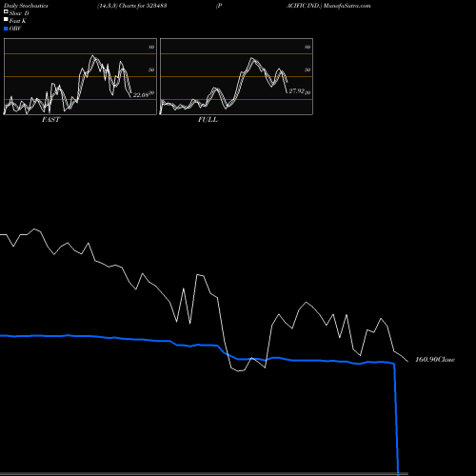Click the 50 level label in FULL chart
Screen dimensions: 476x476
point(307,69)
